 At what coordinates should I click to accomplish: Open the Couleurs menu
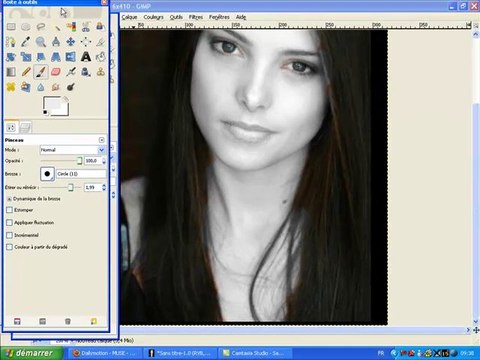[x=153, y=17]
